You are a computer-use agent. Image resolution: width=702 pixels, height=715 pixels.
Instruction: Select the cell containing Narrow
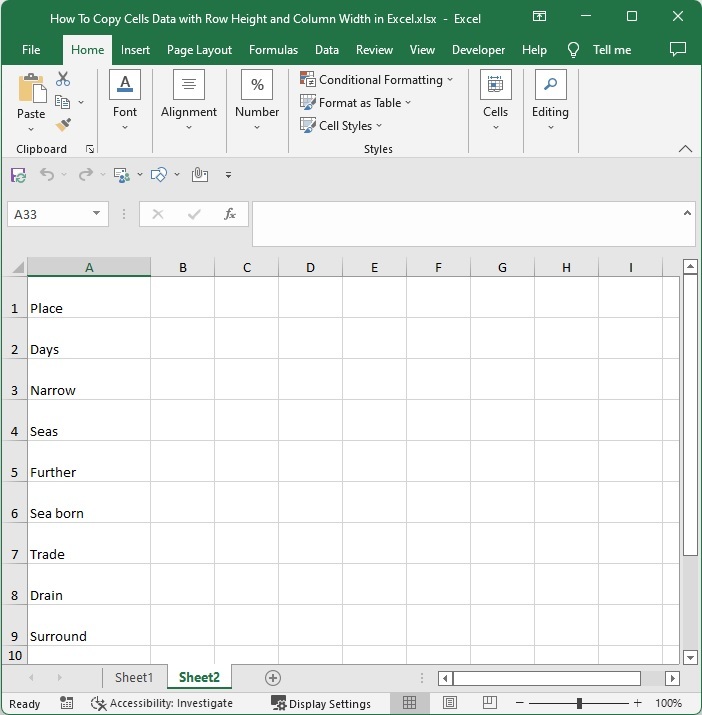coord(89,379)
